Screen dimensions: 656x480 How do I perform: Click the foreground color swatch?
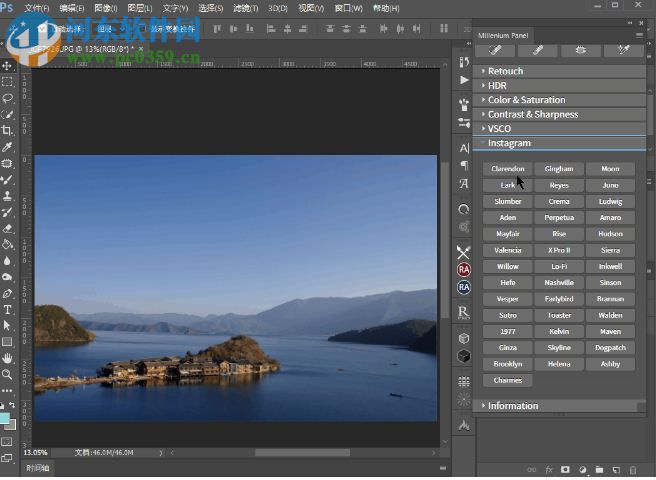click(x=4, y=418)
